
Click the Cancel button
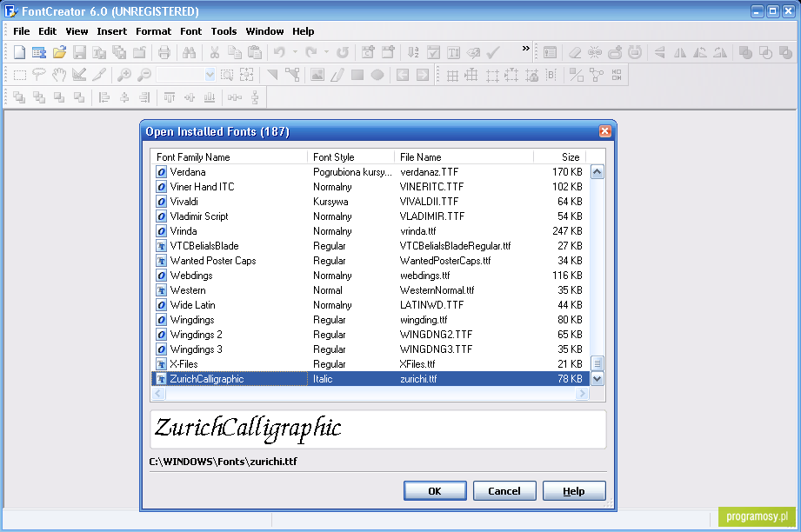pyautogui.click(x=504, y=490)
